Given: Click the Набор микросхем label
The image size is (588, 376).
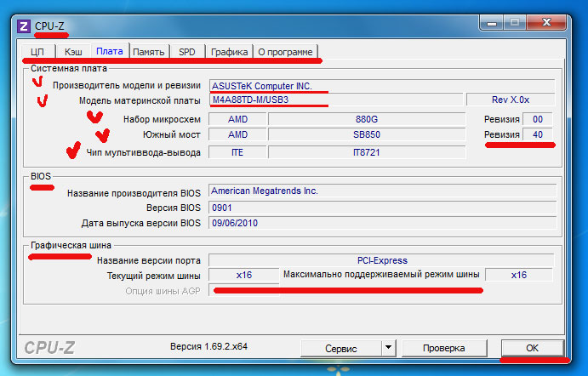Looking at the screenshot, I should (162, 119).
